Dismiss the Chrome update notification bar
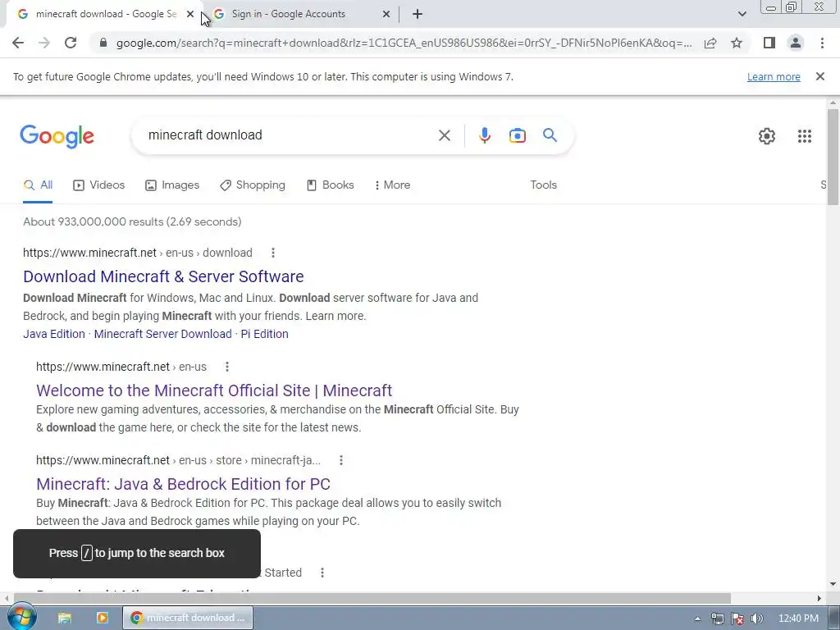 coord(819,76)
